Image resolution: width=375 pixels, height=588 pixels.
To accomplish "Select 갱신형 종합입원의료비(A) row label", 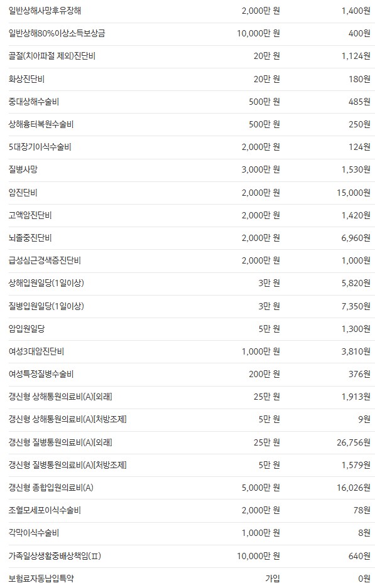I will tap(51, 488).
